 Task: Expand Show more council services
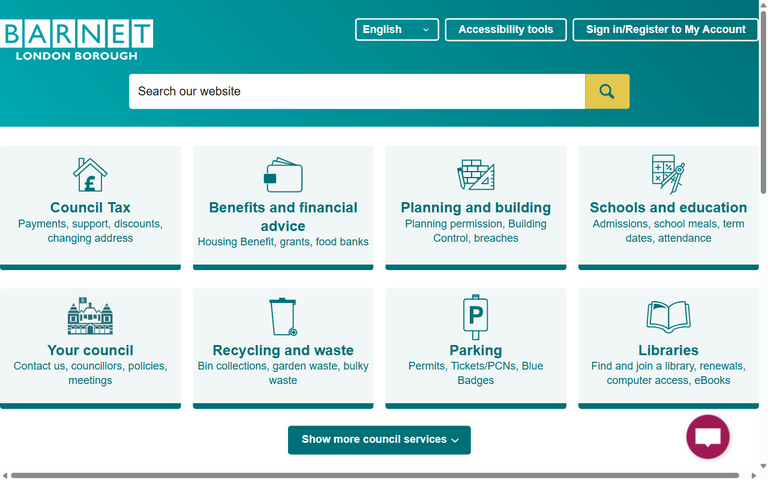pyautogui.click(x=379, y=440)
